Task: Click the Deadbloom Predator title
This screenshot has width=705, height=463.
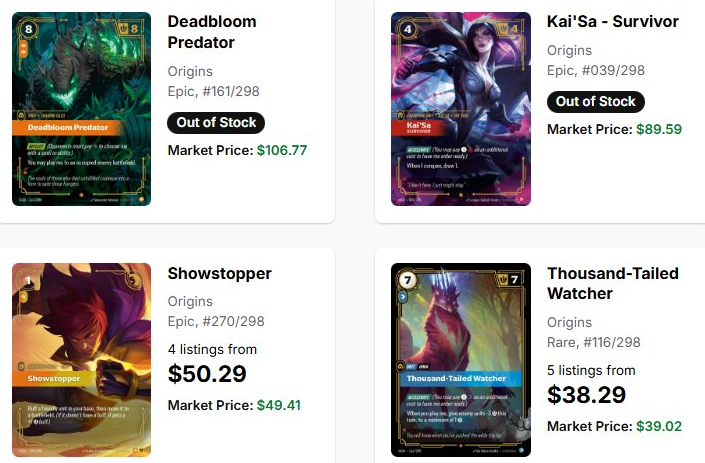Action: pyautogui.click(x=212, y=32)
